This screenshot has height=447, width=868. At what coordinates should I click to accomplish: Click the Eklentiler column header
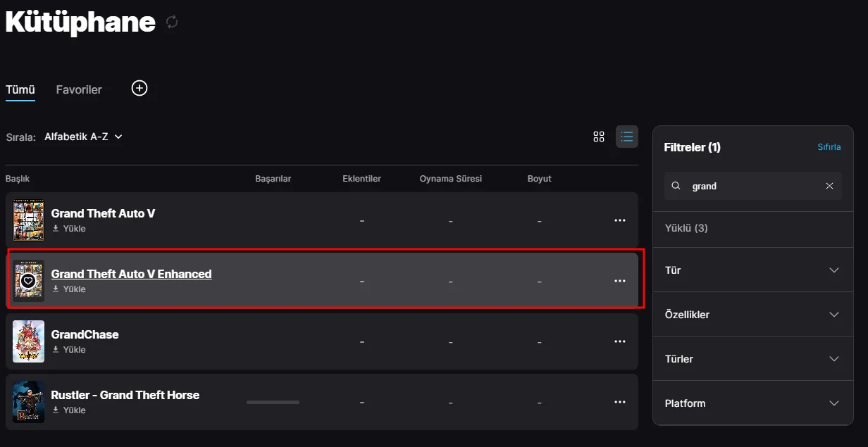point(361,179)
